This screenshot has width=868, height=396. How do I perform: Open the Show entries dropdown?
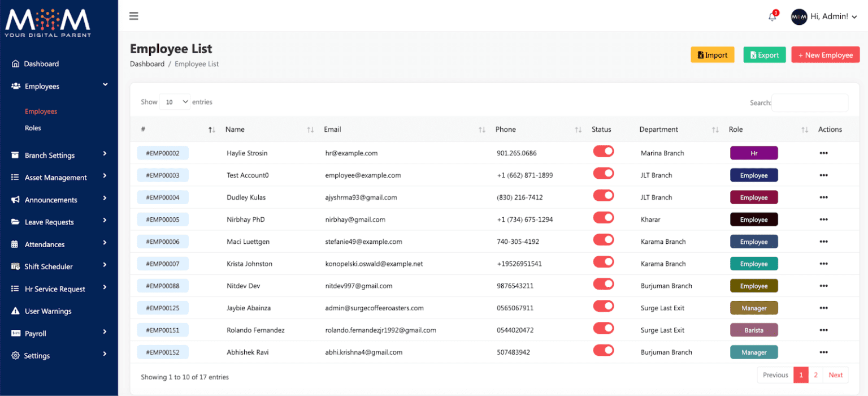pos(175,102)
